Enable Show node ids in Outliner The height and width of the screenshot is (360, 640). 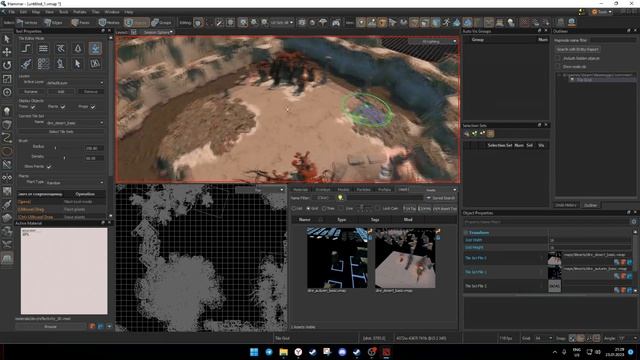pyautogui.click(x=558, y=67)
